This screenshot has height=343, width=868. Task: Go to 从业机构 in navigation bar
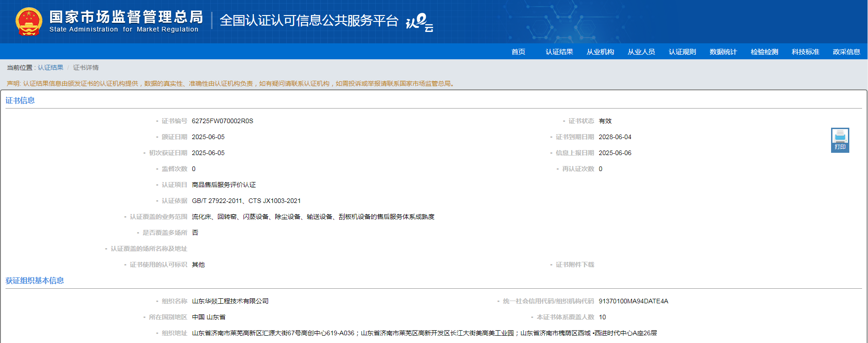point(600,52)
